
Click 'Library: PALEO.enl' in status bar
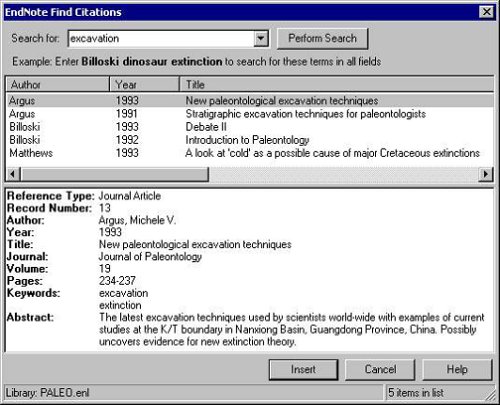click(x=47, y=393)
